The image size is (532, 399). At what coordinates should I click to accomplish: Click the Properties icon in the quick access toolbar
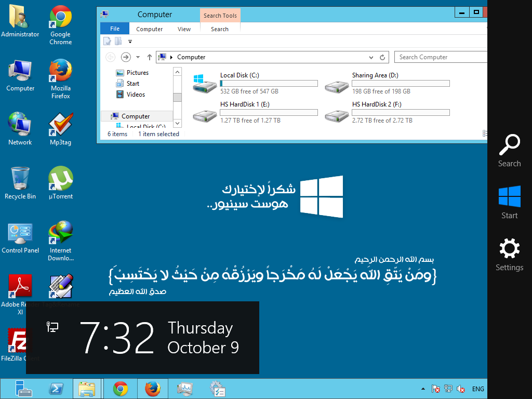107,42
